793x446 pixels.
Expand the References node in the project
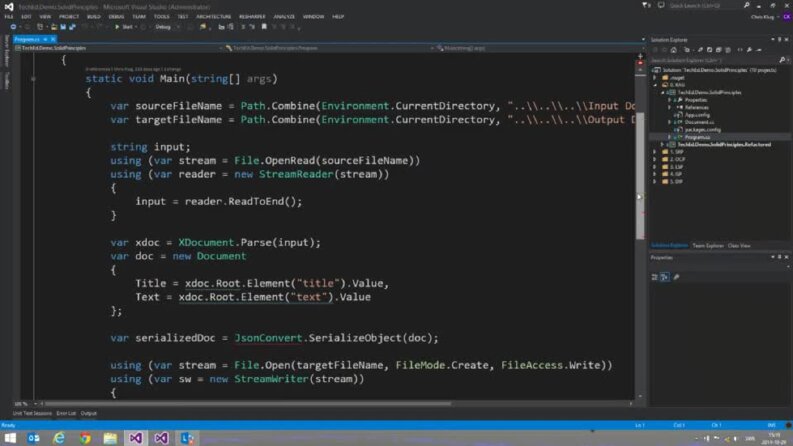[670, 107]
